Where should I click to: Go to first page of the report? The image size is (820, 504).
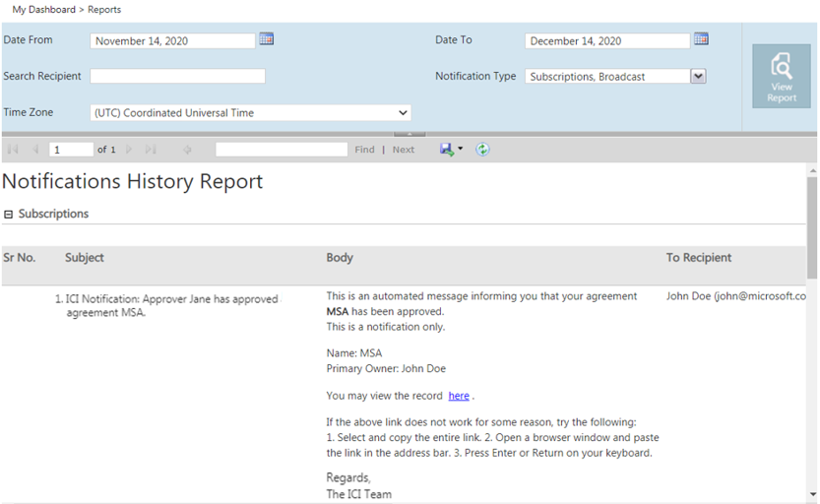[13, 150]
